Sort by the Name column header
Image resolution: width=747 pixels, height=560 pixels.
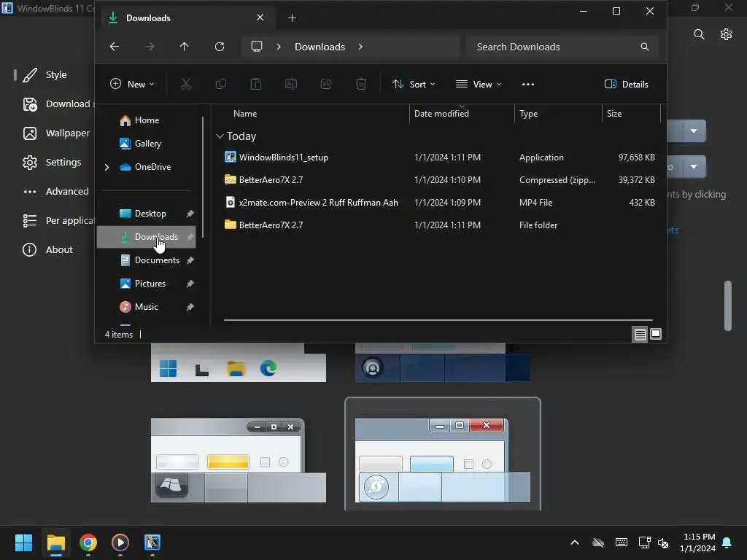click(x=245, y=113)
